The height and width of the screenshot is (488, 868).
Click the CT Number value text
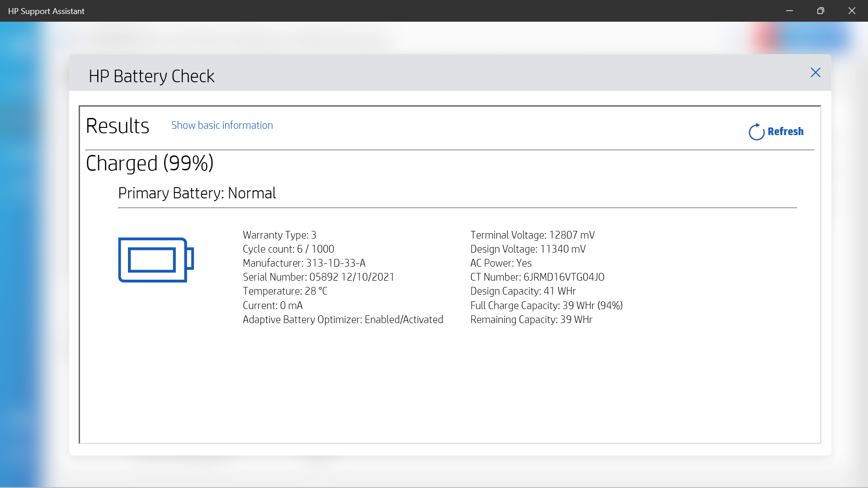point(563,277)
